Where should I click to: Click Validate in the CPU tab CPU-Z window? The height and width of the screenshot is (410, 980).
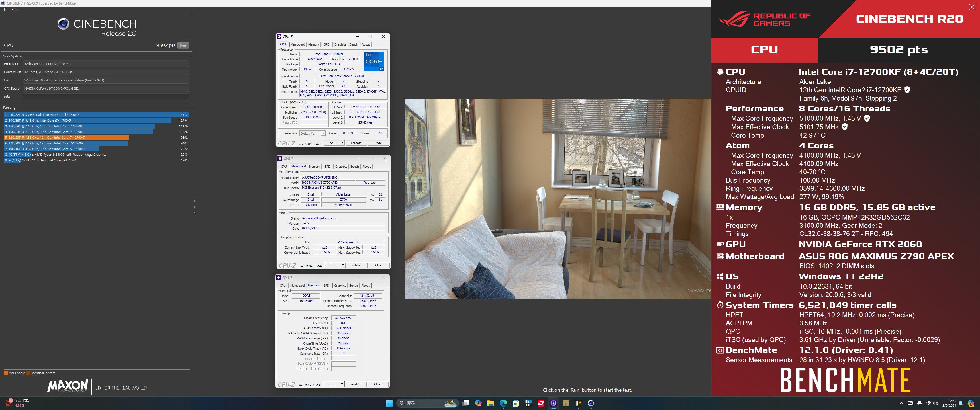pyautogui.click(x=356, y=143)
